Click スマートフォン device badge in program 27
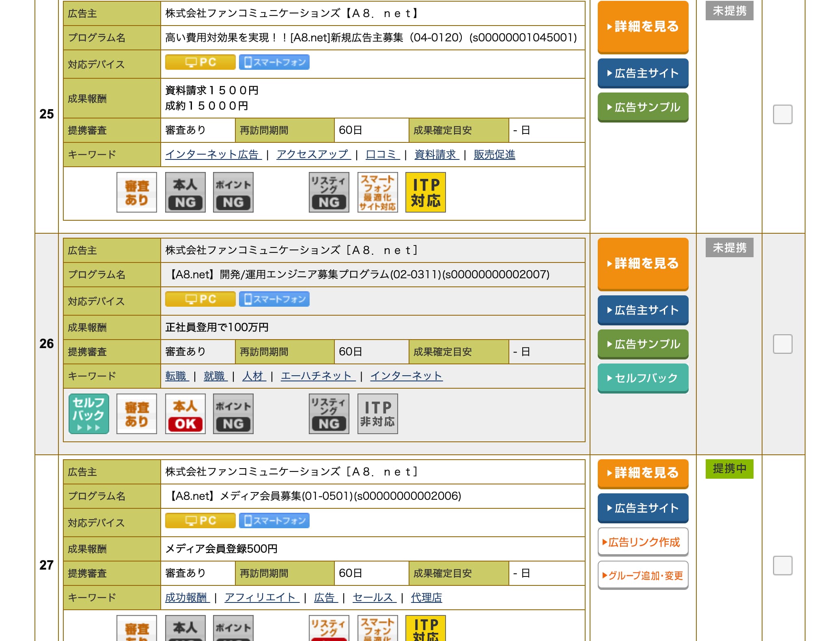This screenshot has height=641, width=840. click(x=274, y=521)
